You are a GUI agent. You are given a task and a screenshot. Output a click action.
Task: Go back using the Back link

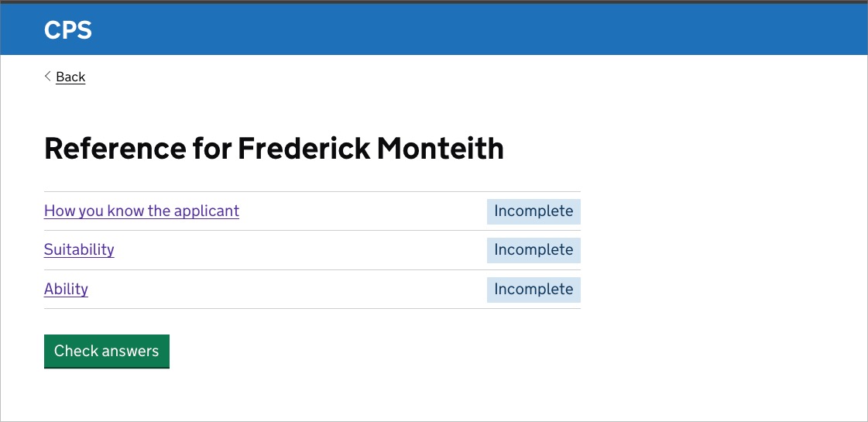[70, 77]
